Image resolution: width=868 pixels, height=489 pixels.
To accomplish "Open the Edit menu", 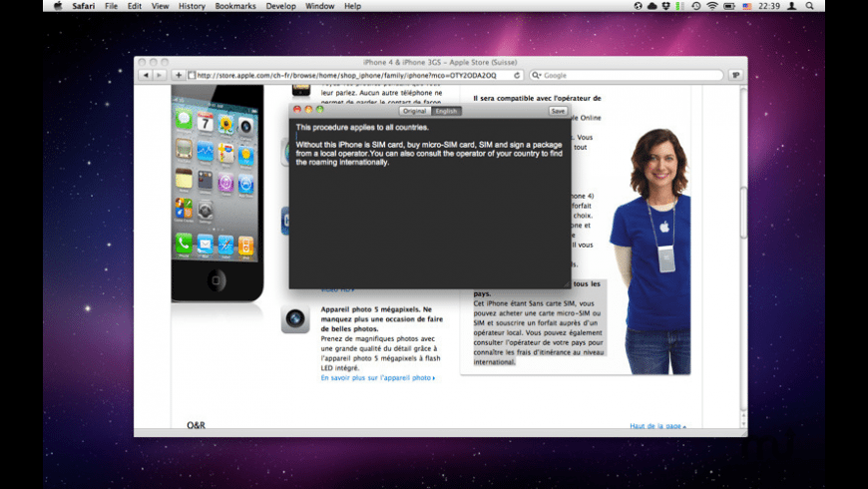I will pos(134,6).
